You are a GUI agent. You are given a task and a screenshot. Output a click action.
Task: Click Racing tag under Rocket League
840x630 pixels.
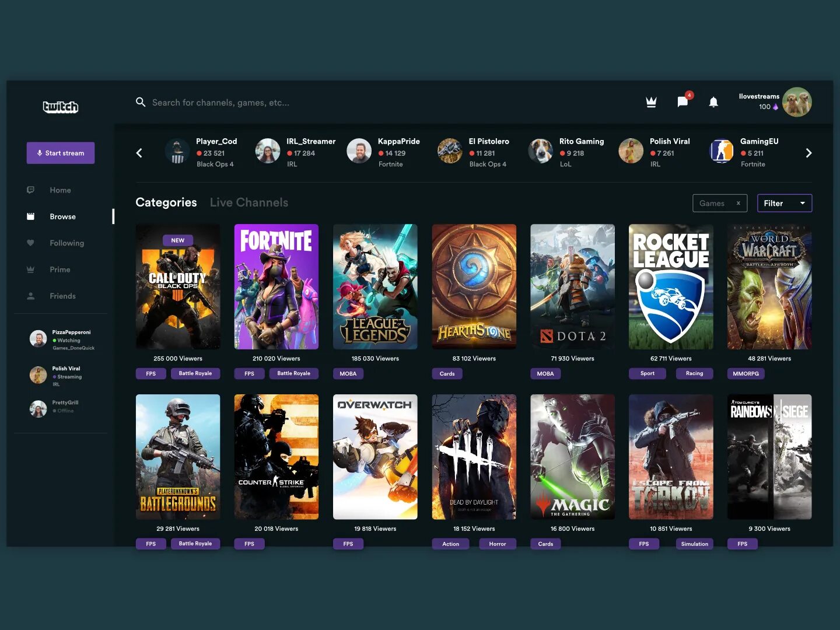(694, 373)
